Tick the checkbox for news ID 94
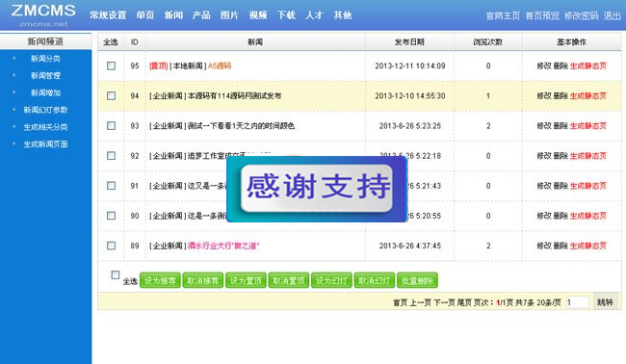 (112, 95)
